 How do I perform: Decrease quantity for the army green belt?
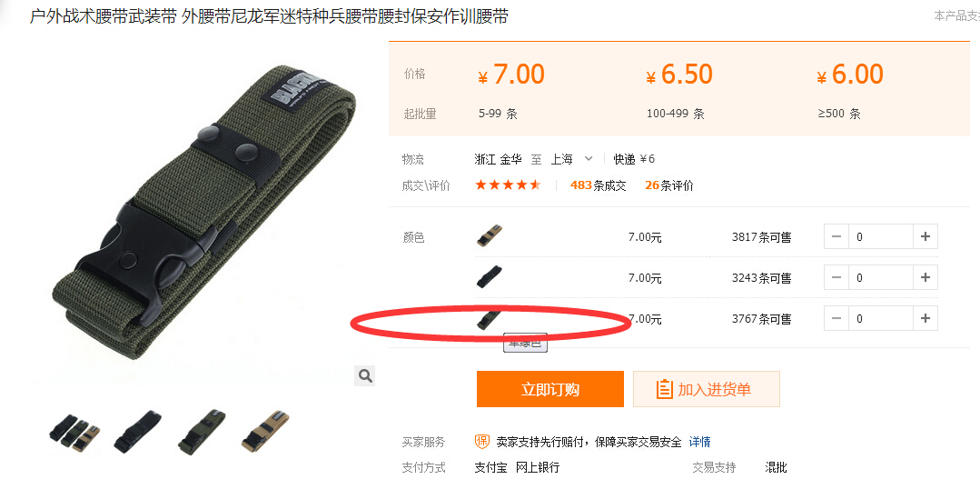(836, 318)
